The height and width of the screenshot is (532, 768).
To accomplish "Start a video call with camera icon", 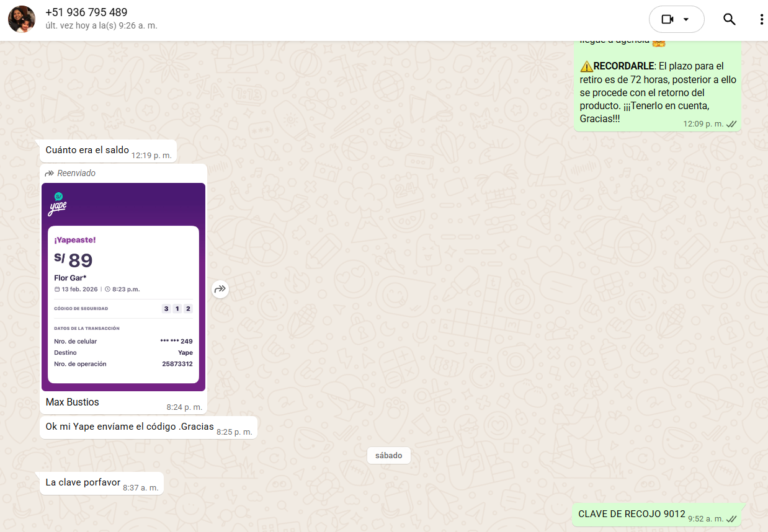I will coord(667,19).
